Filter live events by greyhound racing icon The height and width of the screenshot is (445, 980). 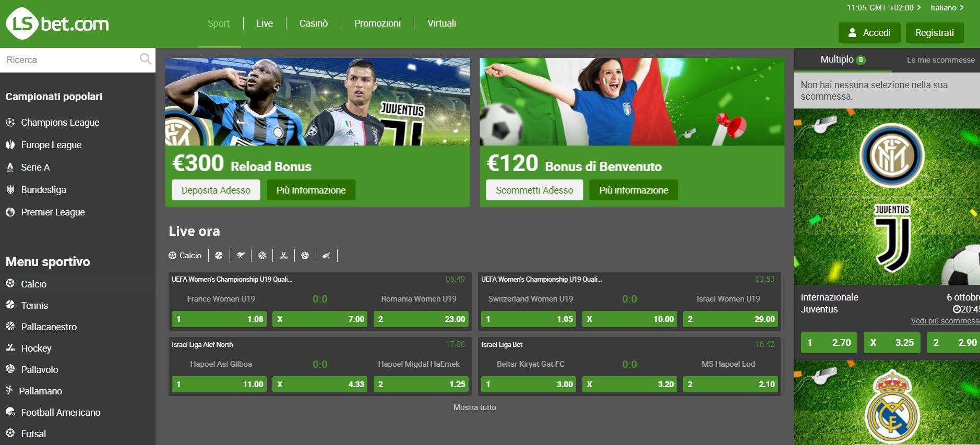(241, 255)
